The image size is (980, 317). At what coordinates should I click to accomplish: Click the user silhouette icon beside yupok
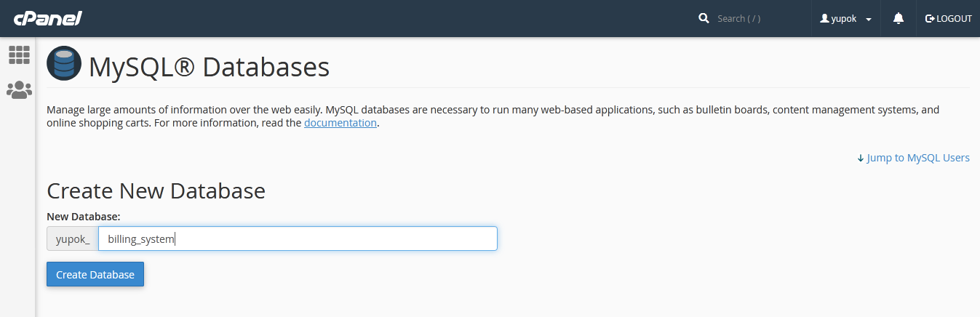824,18
